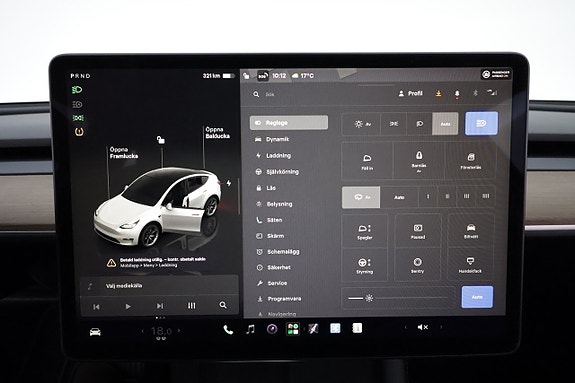Select parking lights mode
575x383 pixels.
coord(394,124)
